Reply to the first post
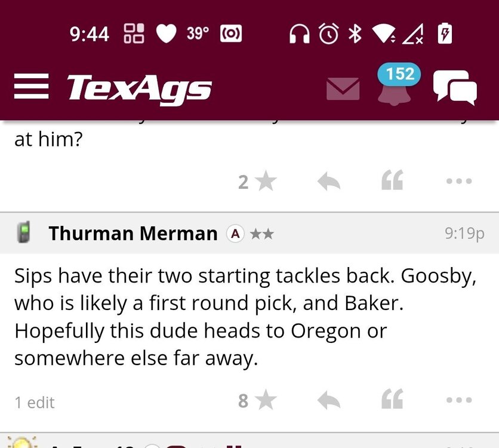Viewport: 499px width, 448px height. click(328, 182)
